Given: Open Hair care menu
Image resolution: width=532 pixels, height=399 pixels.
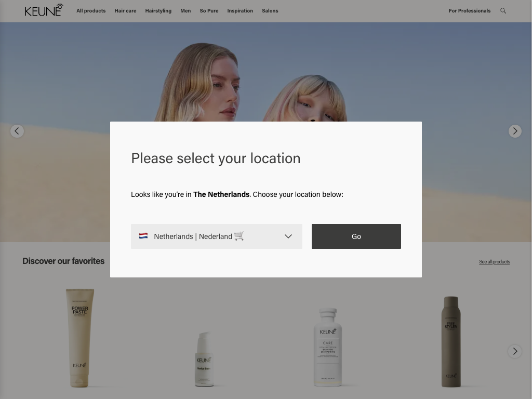Looking at the screenshot, I should tap(125, 11).
